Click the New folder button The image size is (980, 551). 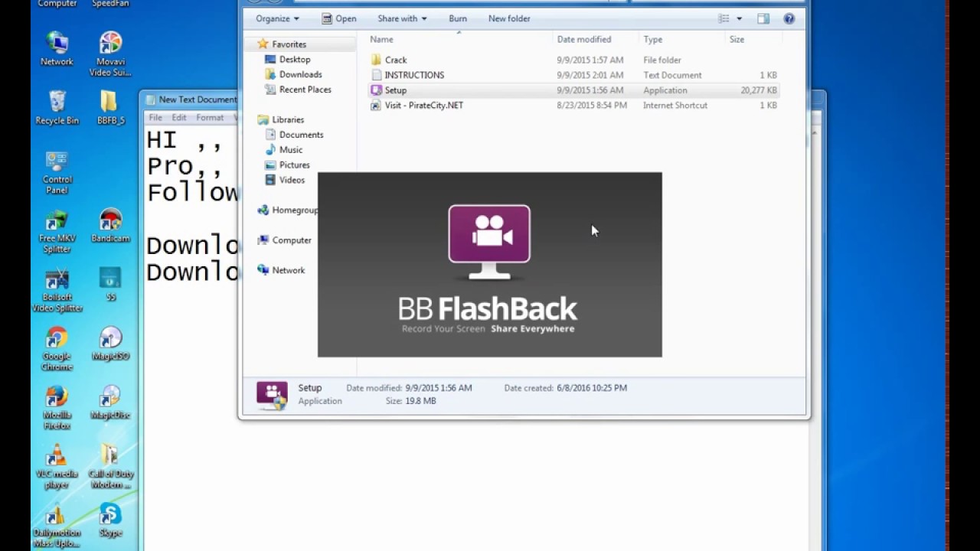[x=509, y=18]
